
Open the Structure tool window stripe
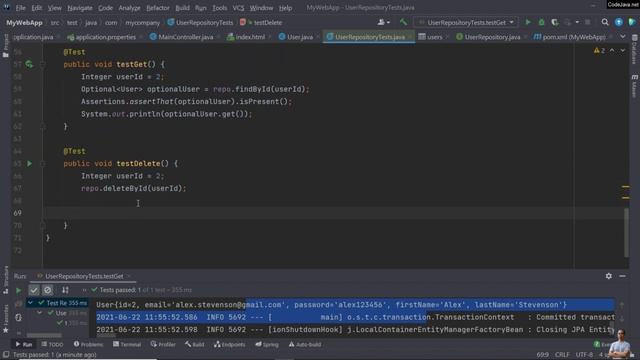pyautogui.click(x=5, y=280)
